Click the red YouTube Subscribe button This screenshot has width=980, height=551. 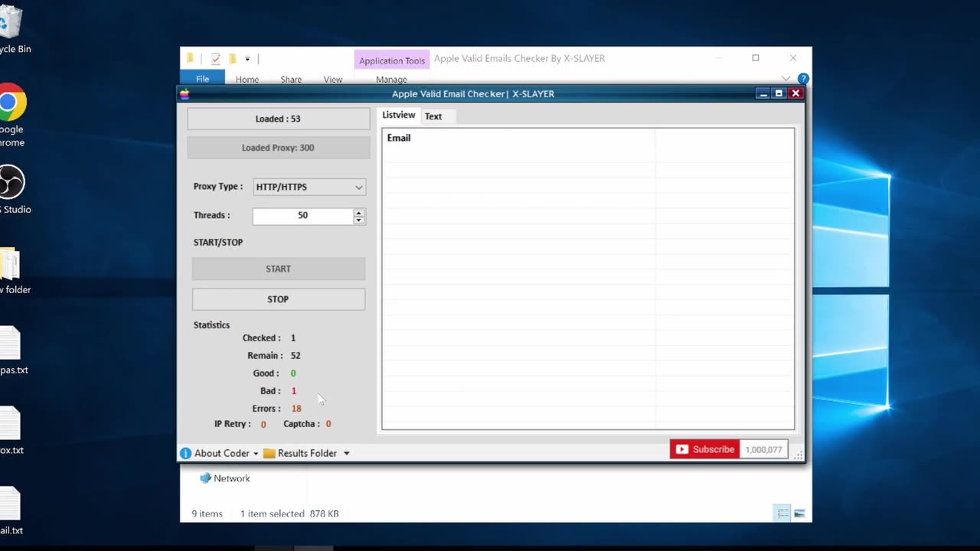[704, 449]
